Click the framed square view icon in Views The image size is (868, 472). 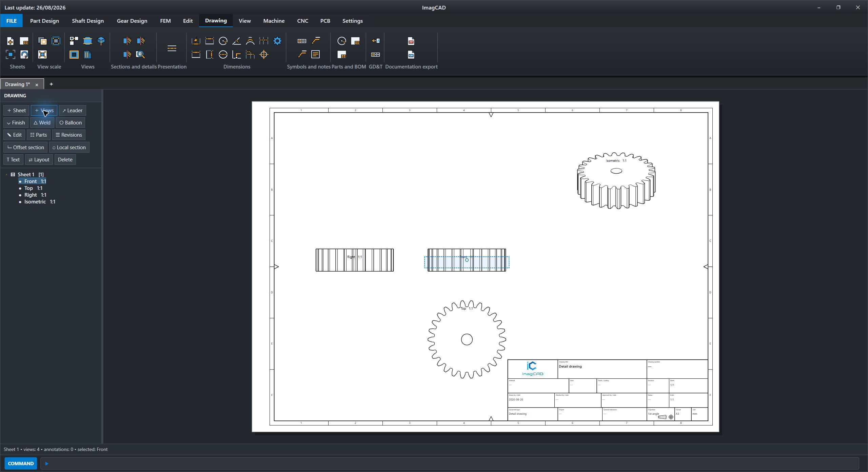[x=74, y=54]
